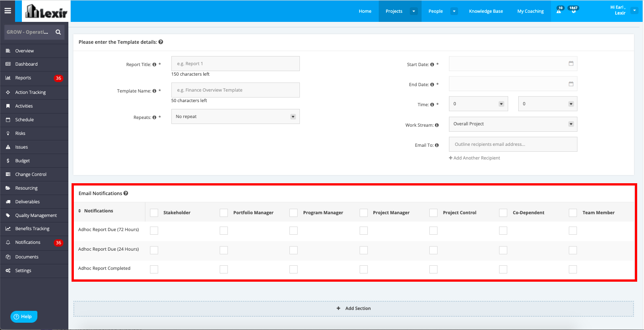Viewport: 644px width, 330px height.
Task: Click the info icon next to Time
Action: [432, 105]
